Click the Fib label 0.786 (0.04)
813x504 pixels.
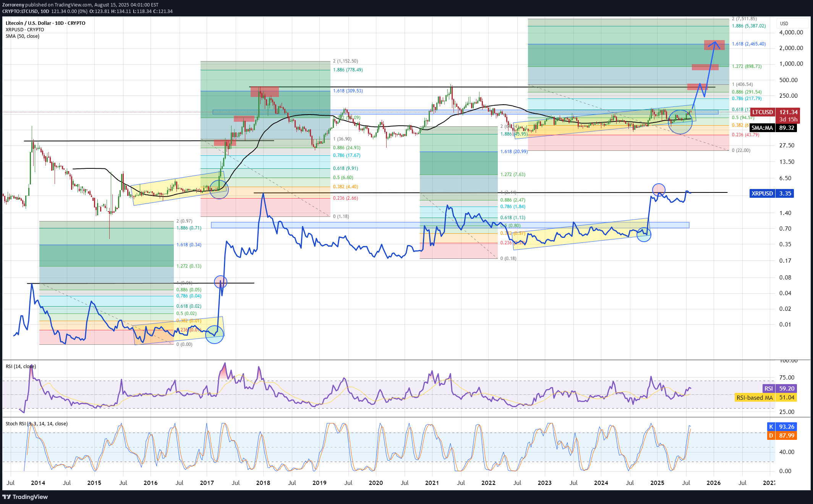point(189,296)
